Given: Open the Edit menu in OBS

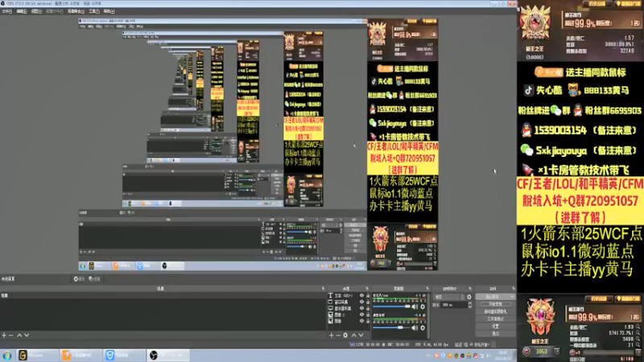Looking at the screenshot, I should point(22,11).
